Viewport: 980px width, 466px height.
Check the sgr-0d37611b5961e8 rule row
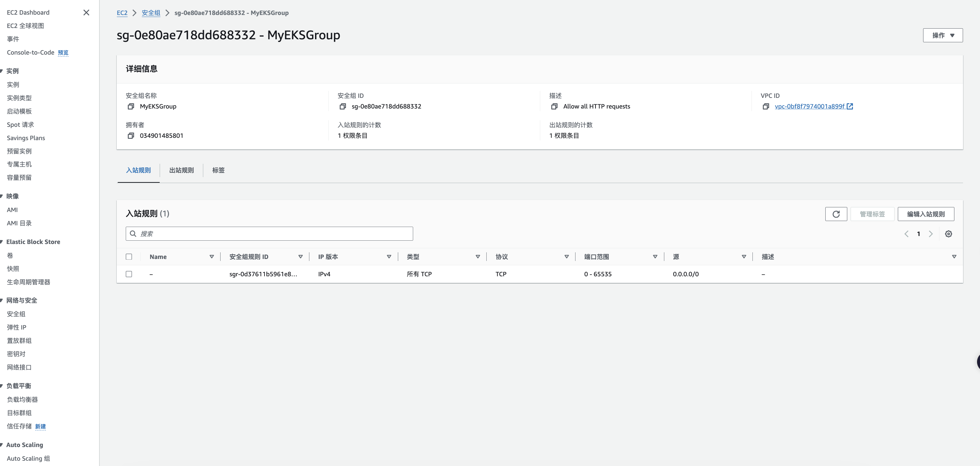129,274
